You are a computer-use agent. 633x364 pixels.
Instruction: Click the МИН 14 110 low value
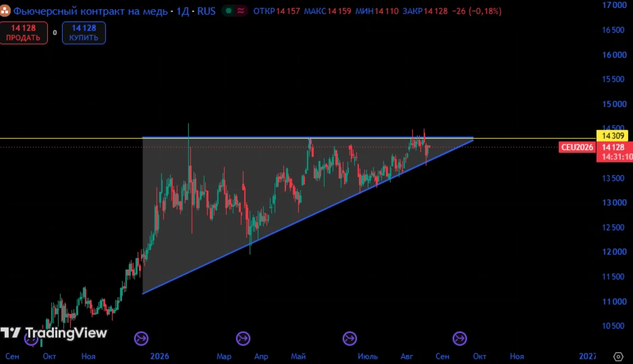click(x=377, y=11)
